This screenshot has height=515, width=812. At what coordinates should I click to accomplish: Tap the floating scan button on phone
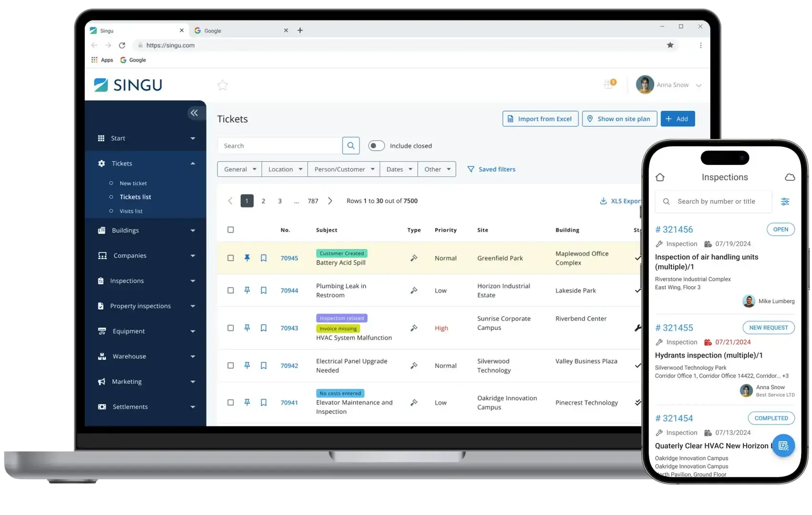pos(783,446)
